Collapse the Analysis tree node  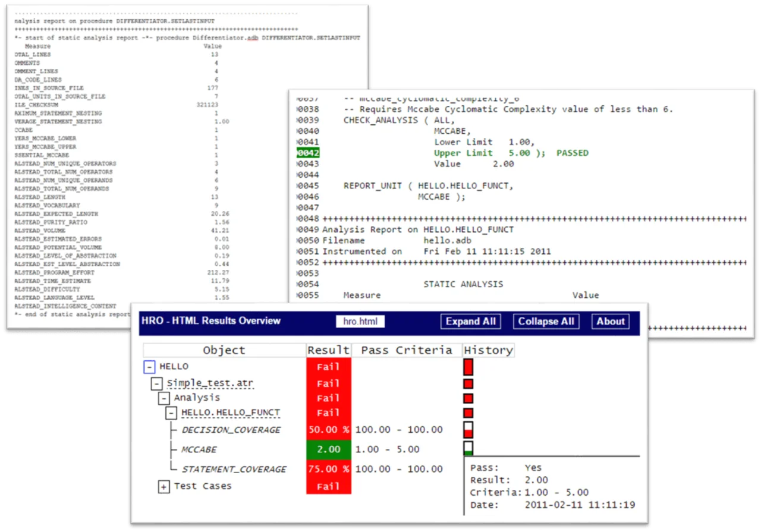pos(164,398)
